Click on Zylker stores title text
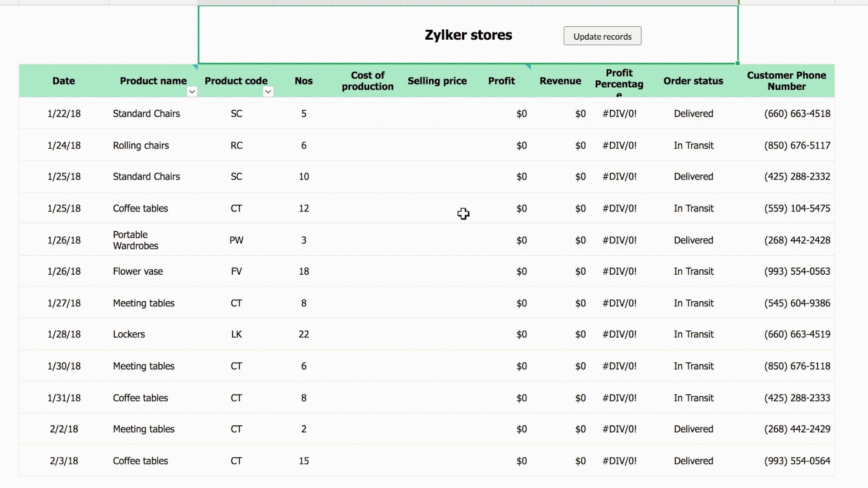Image resolution: width=868 pixels, height=488 pixels. (x=468, y=34)
